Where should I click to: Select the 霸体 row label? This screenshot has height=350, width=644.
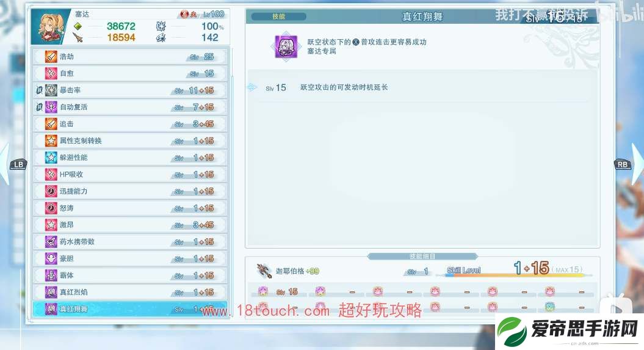point(67,275)
